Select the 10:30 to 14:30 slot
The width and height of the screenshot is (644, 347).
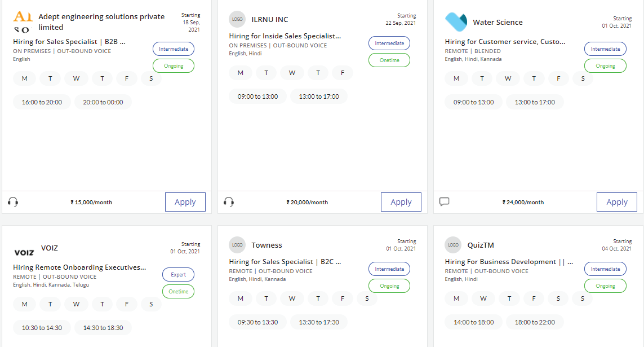[x=42, y=328]
